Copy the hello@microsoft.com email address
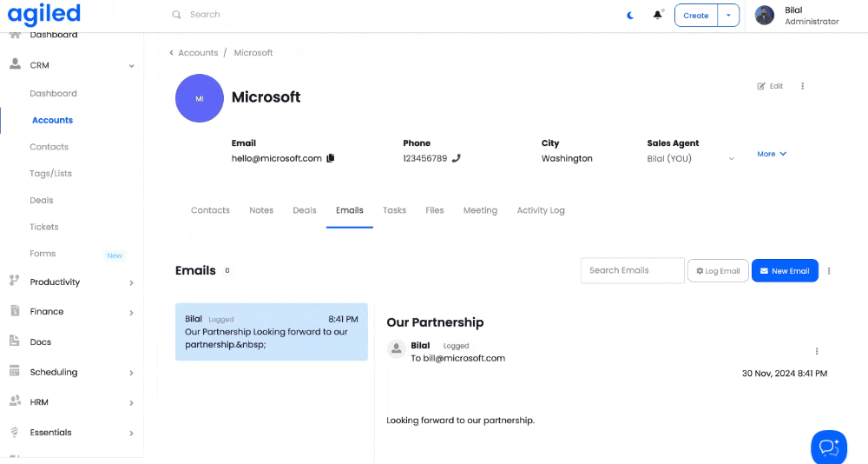 330,158
